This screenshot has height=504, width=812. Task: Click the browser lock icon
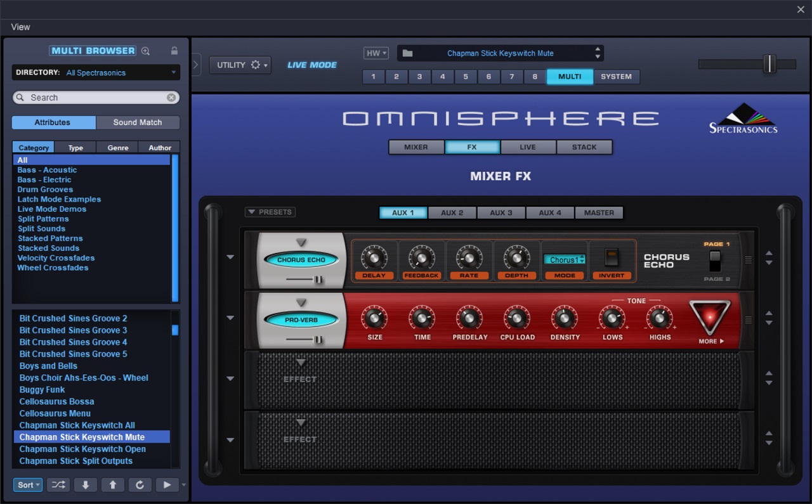[174, 51]
